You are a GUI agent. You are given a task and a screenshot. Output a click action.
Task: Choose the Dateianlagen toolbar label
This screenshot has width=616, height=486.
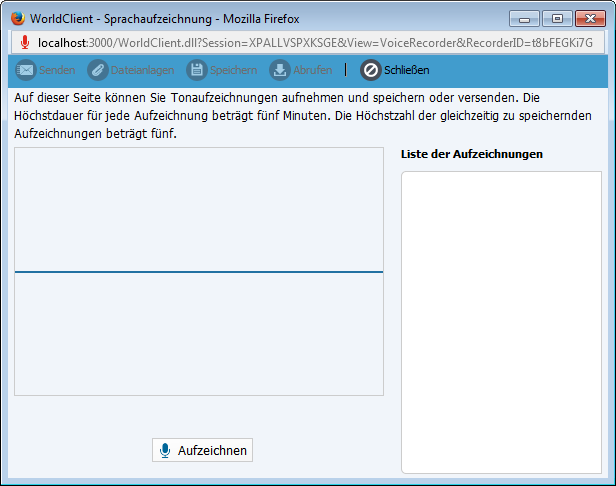(x=142, y=70)
